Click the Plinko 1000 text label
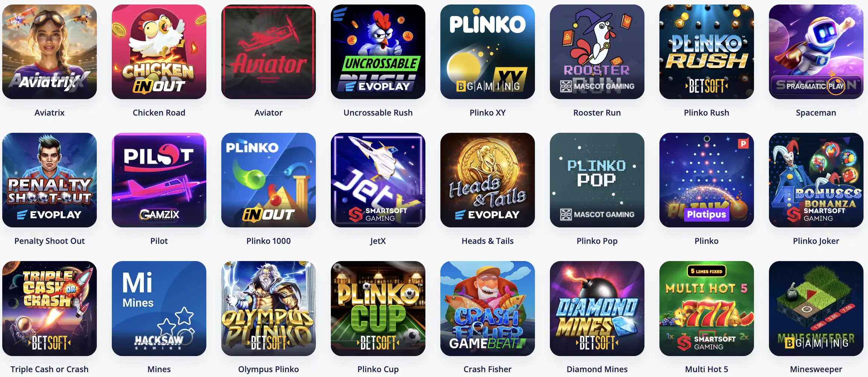 (268, 241)
